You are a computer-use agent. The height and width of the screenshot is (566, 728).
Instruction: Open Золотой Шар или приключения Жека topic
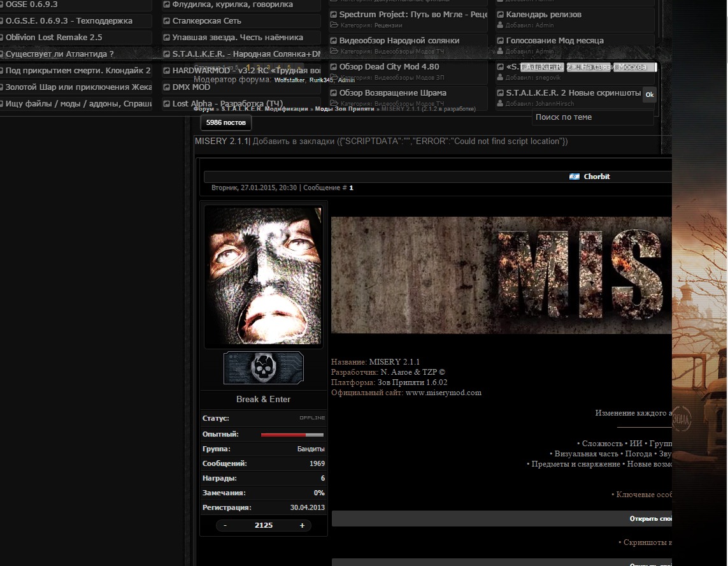pos(78,87)
